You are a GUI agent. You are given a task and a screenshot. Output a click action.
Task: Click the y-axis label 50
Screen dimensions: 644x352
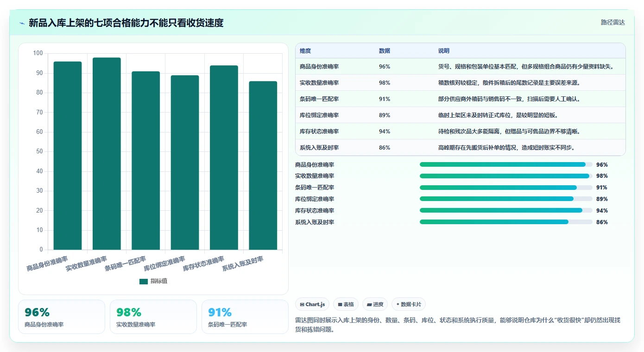tap(39, 151)
